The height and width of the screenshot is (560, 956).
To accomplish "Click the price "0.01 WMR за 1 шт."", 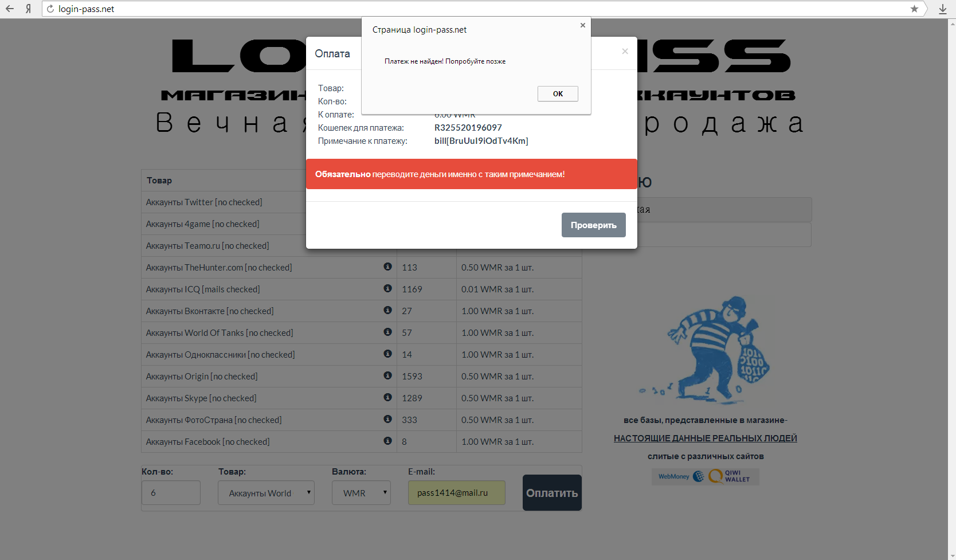I will point(497,289).
